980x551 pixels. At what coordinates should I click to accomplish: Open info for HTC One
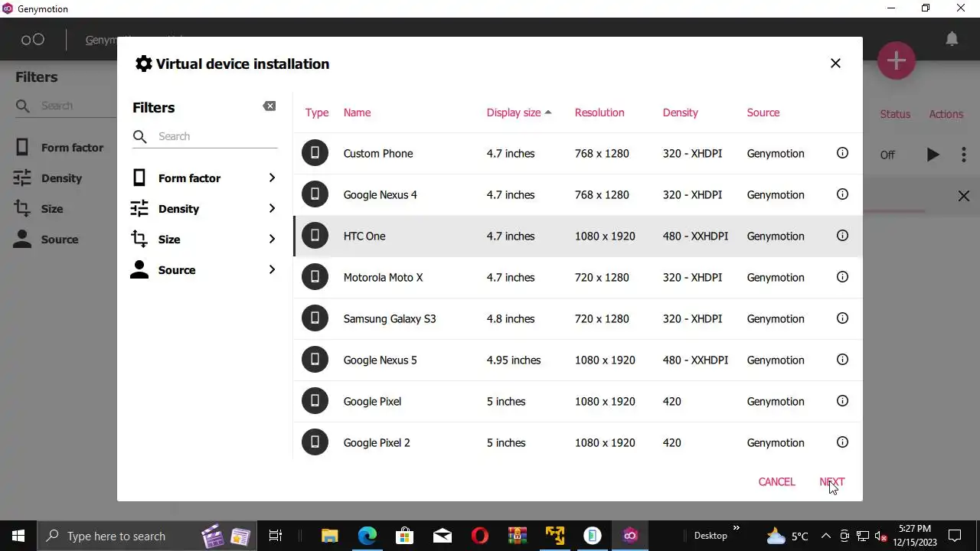point(842,236)
